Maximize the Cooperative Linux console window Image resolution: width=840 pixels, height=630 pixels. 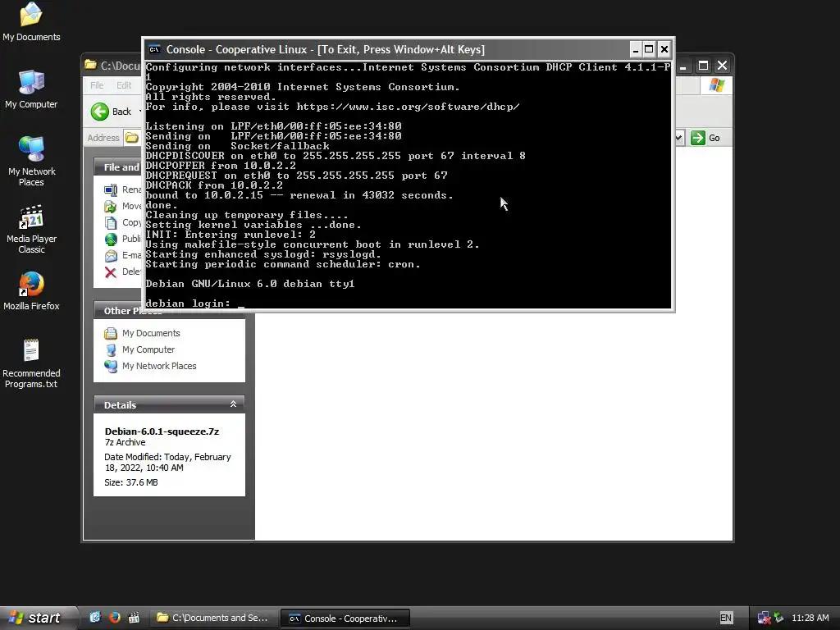click(x=649, y=49)
